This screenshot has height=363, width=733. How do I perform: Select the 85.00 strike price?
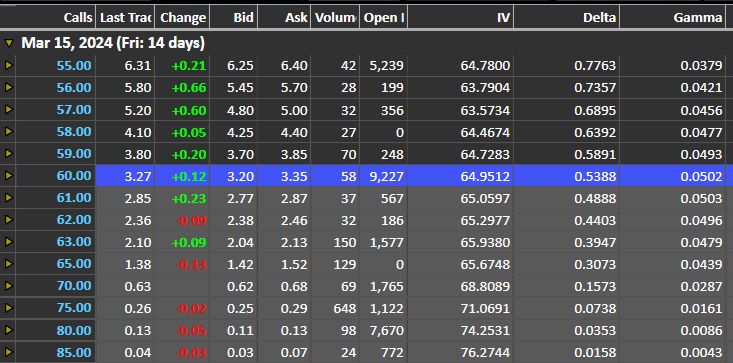pos(74,352)
